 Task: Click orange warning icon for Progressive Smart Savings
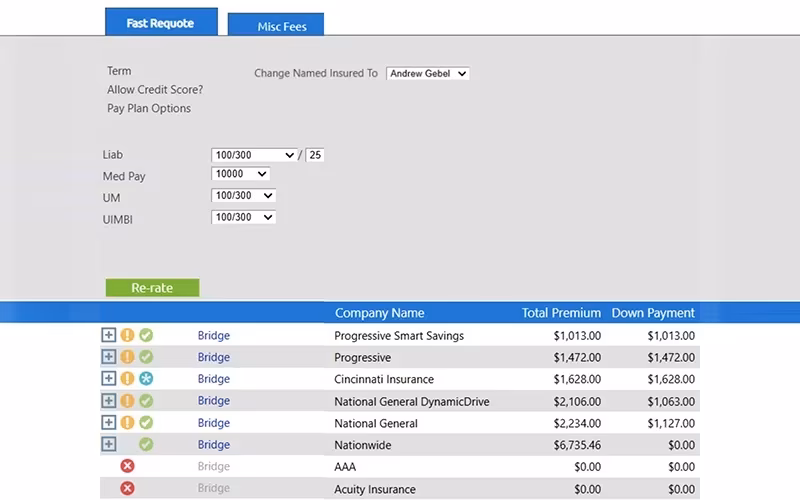click(127, 335)
